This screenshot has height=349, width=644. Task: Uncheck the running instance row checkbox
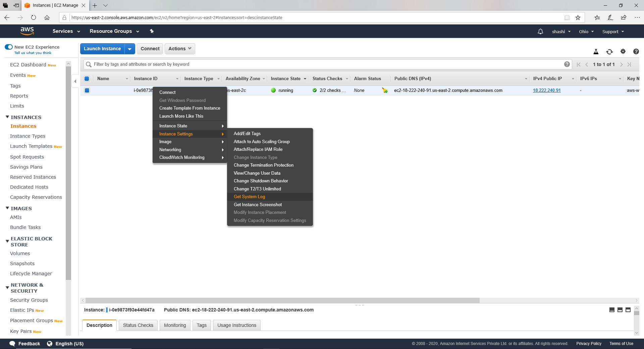[87, 90]
